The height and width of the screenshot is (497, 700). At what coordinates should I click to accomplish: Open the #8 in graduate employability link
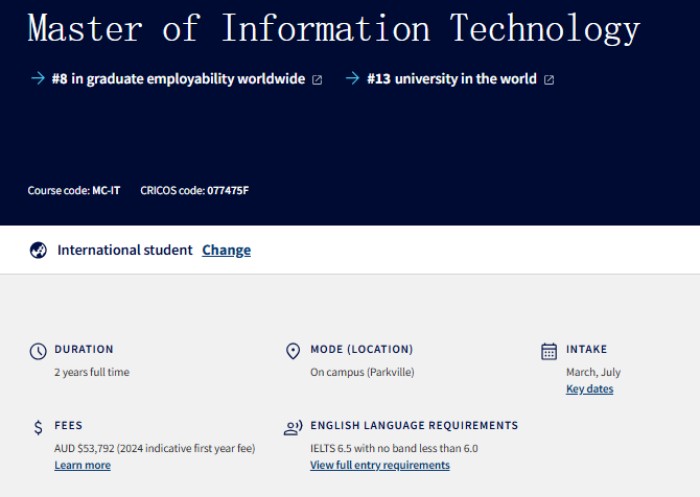[x=178, y=78]
